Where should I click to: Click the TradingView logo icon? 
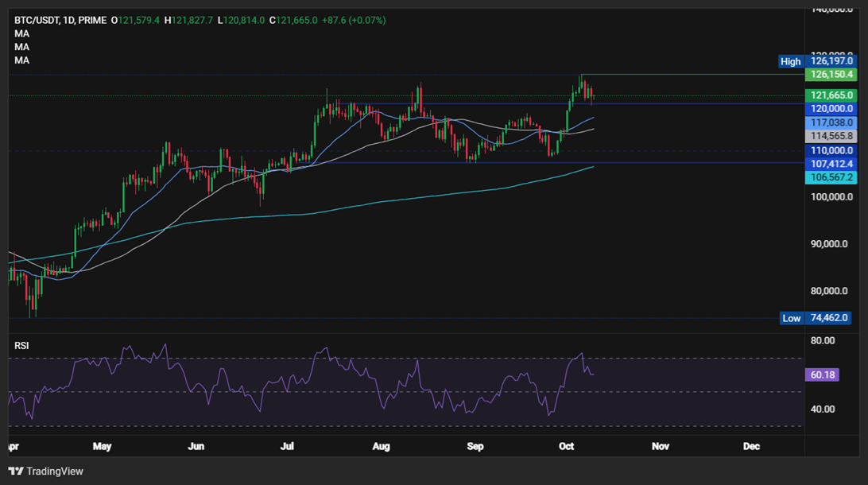16,471
